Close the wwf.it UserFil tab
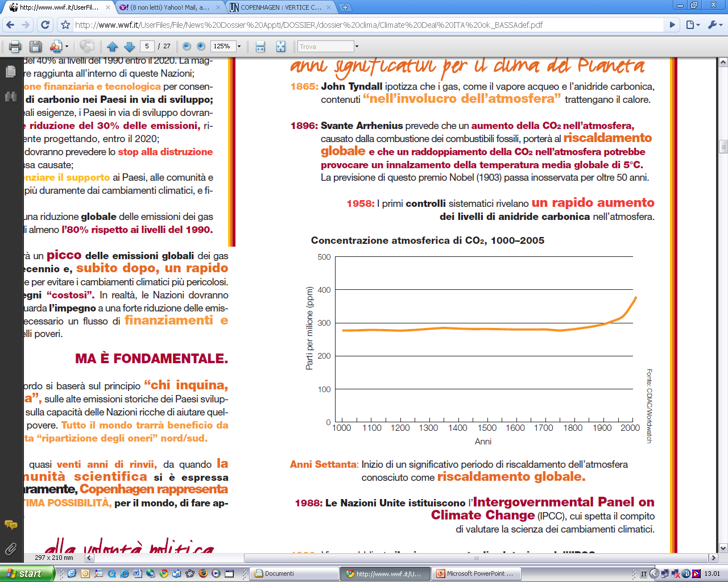 pyautogui.click(x=107, y=7)
